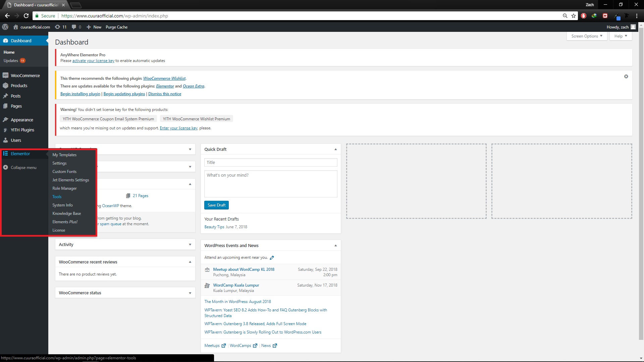Expand Screen Options panel
Viewport: 644px width, 362px height.
tap(587, 36)
